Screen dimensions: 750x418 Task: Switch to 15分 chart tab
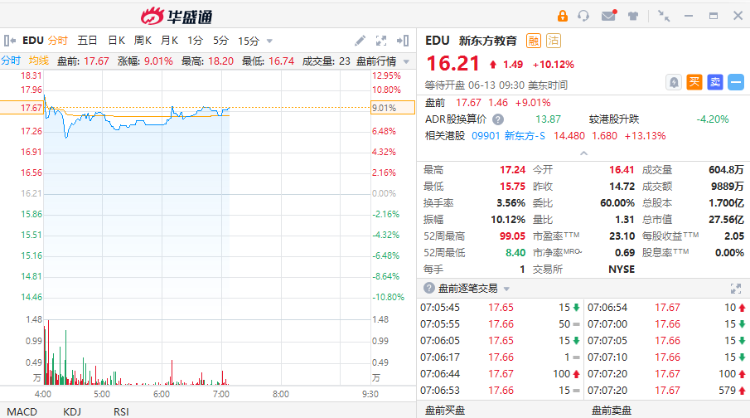point(248,41)
